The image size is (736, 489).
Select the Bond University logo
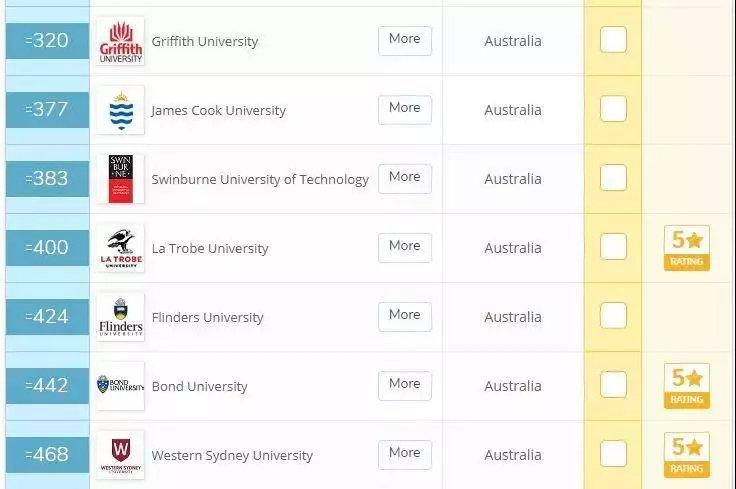point(120,386)
